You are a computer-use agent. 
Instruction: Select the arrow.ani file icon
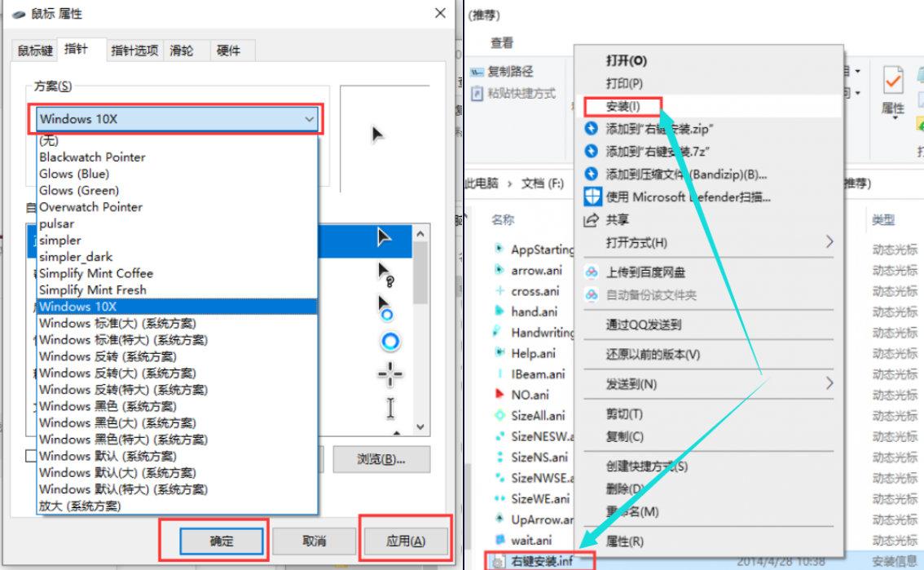499,270
